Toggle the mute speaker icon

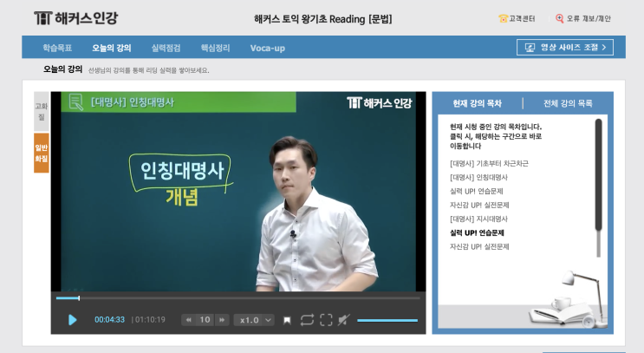click(x=343, y=320)
